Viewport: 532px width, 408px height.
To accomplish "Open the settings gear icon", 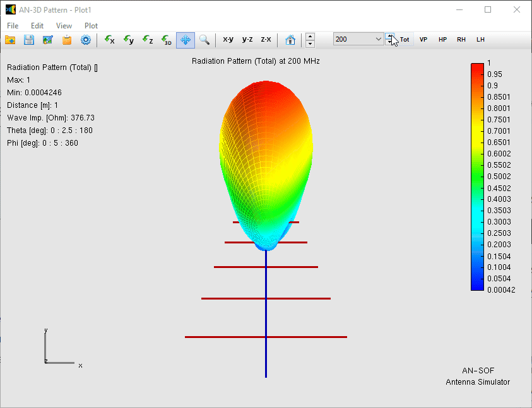I will [x=86, y=40].
